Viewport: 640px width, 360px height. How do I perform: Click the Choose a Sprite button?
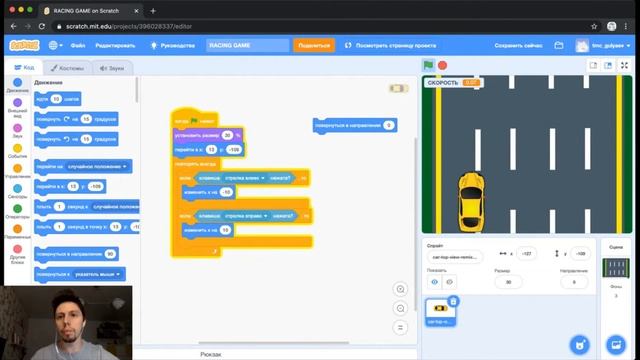pyautogui.click(x=580, y=345)
